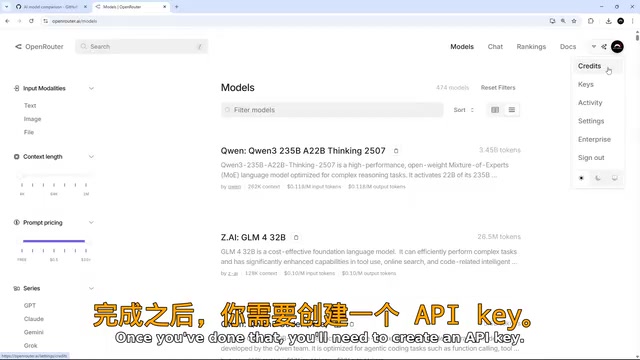Click the Input Modalities section icon
640x360 pixels.
pyautogui.click(x=17, y=88)
